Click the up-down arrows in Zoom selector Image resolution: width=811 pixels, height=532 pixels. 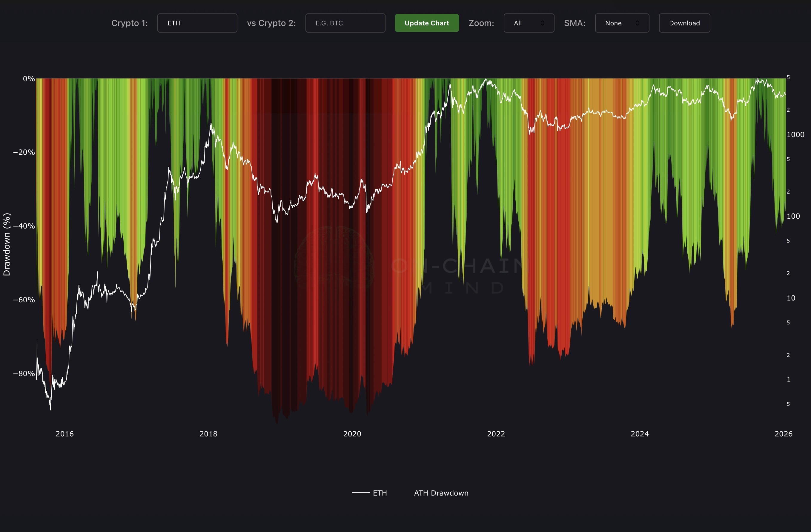[x=542, y=23]
